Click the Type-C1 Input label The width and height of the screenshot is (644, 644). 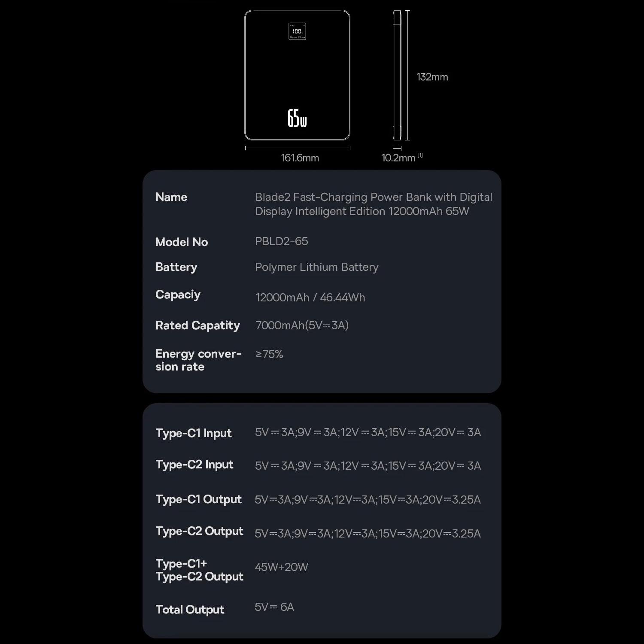click(193, 433)
